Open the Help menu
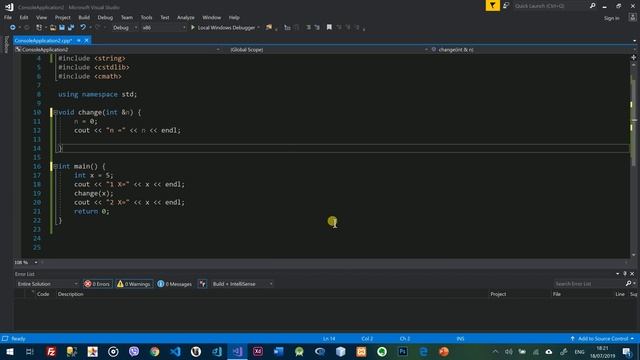Viewport: 640px width, 360px height. tap(234, 18)
